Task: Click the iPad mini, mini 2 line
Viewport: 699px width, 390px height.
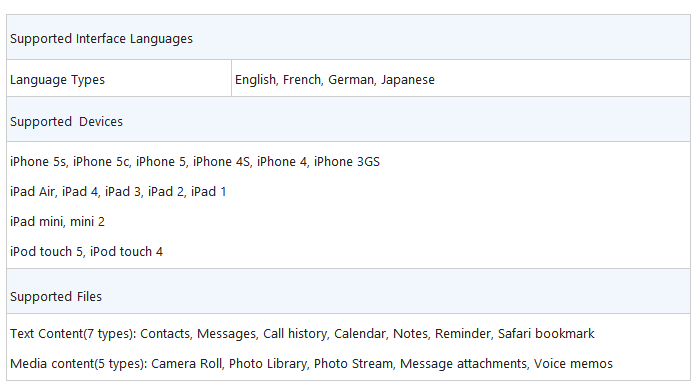Action: point(57,222)
